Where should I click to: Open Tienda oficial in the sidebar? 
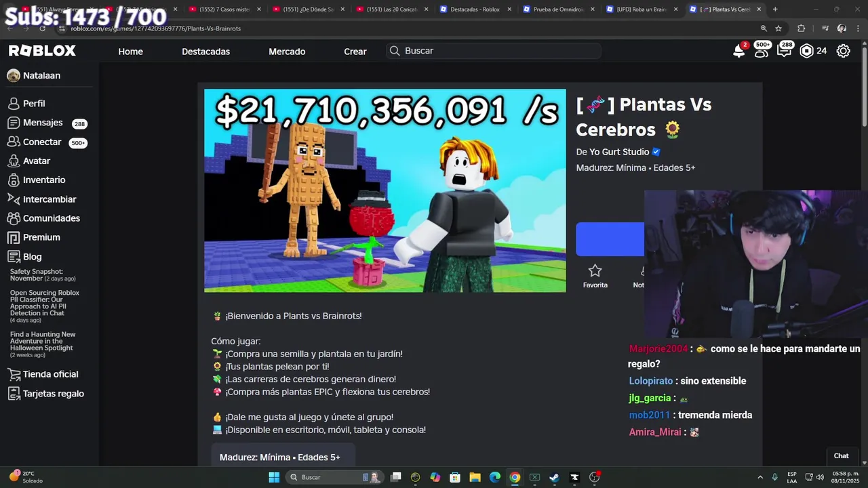(x=50, y=374)
